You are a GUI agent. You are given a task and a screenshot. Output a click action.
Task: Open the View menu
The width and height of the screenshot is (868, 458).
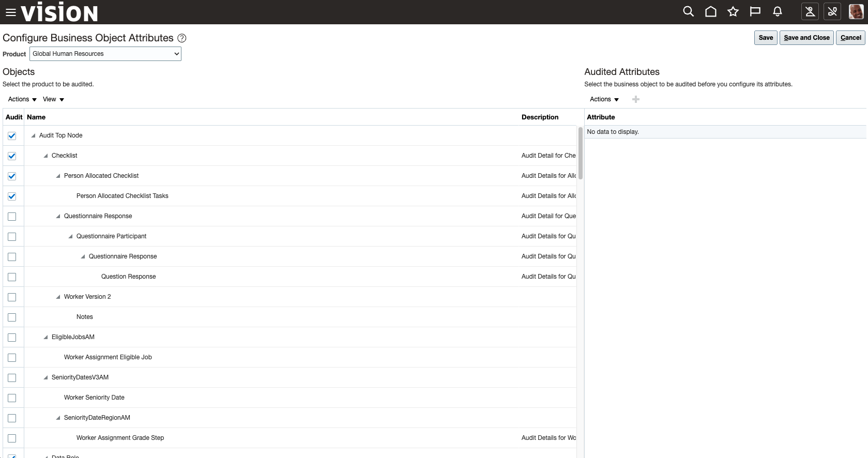(53, 99)
